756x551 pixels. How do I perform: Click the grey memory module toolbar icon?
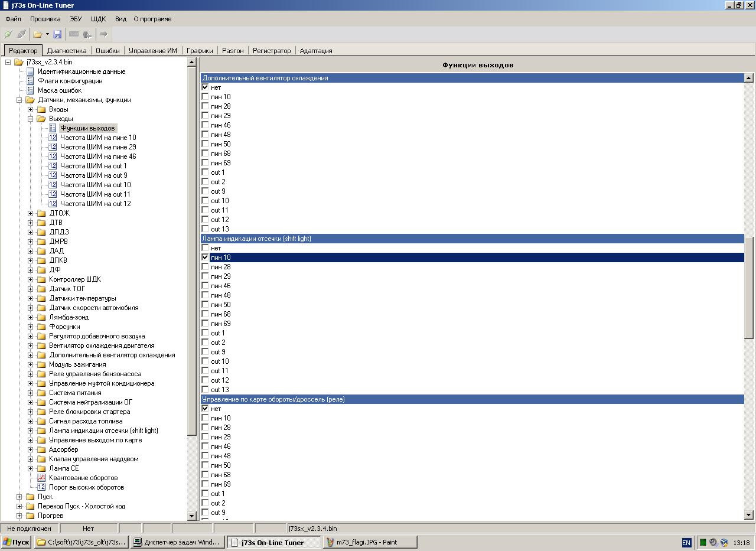(x=74, y=34)
